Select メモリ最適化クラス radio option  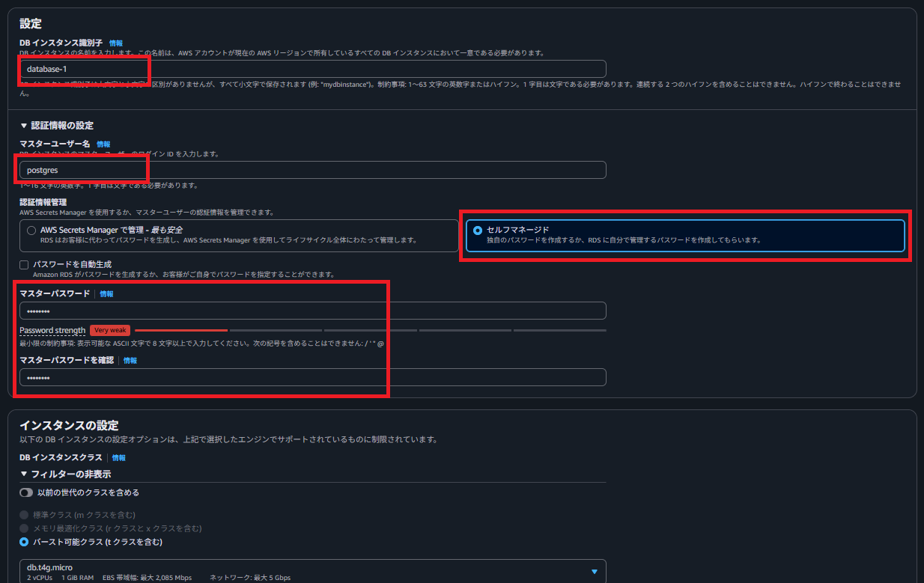[x=24, y=528]
